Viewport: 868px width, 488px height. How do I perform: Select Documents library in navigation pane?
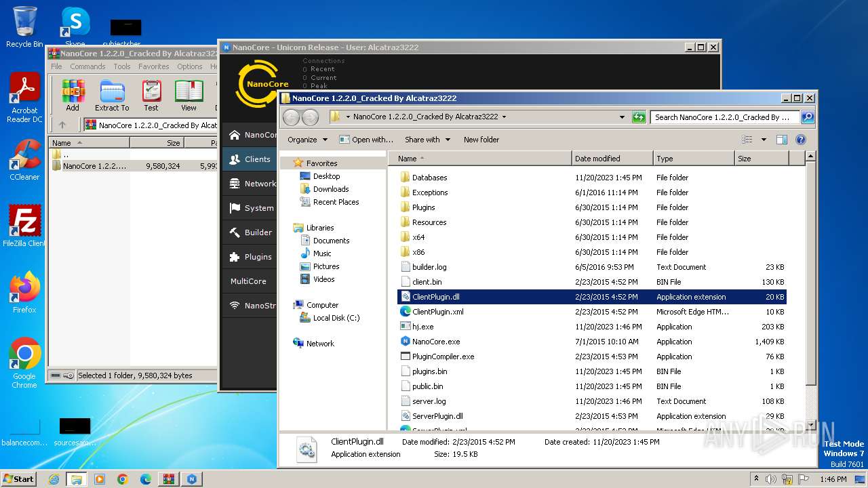(x=331, y=241)
